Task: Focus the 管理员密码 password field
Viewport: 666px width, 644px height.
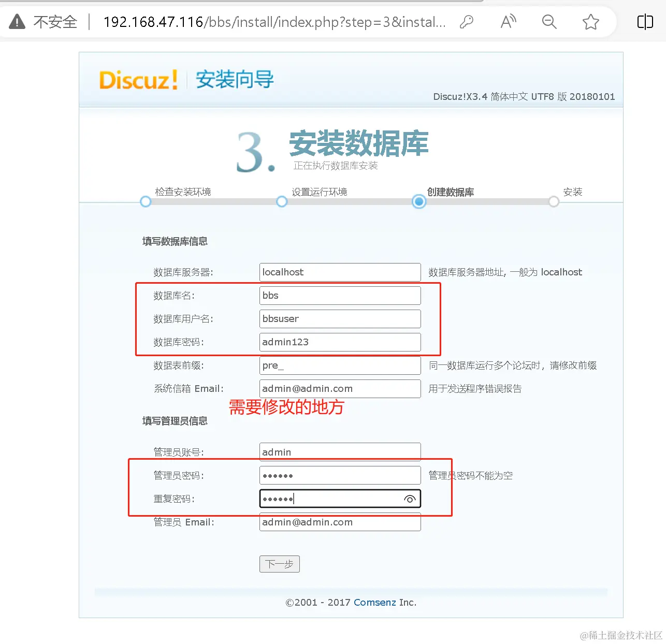Action: pyautogui.click(x=340, y=475)
